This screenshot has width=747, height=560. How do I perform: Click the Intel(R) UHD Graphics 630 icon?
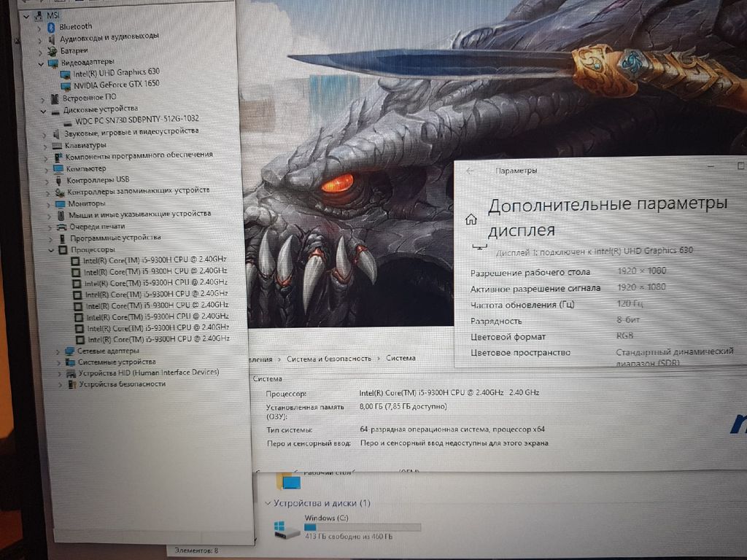tap(65, 75)
